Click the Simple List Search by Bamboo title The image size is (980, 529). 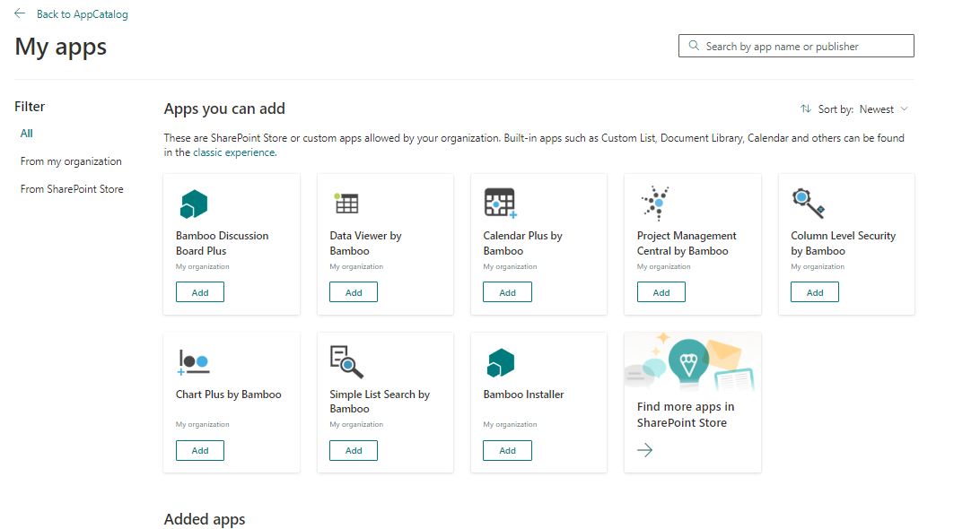coord(380,402)
